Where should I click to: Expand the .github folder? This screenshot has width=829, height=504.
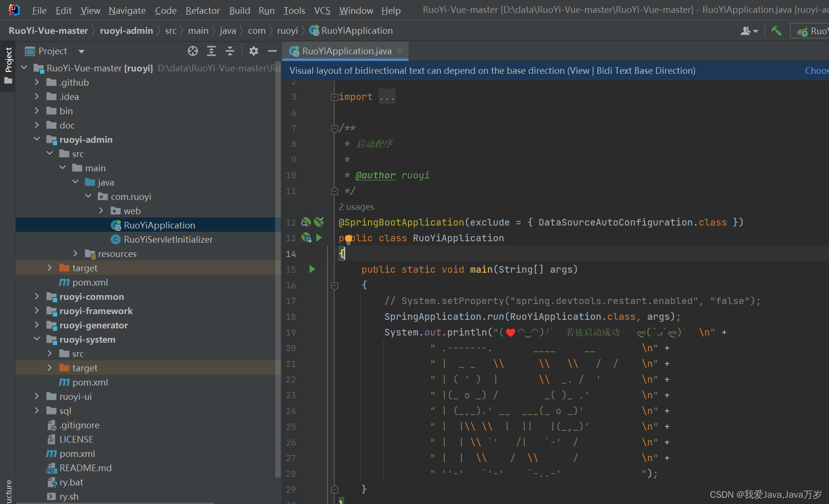[37, 82]
